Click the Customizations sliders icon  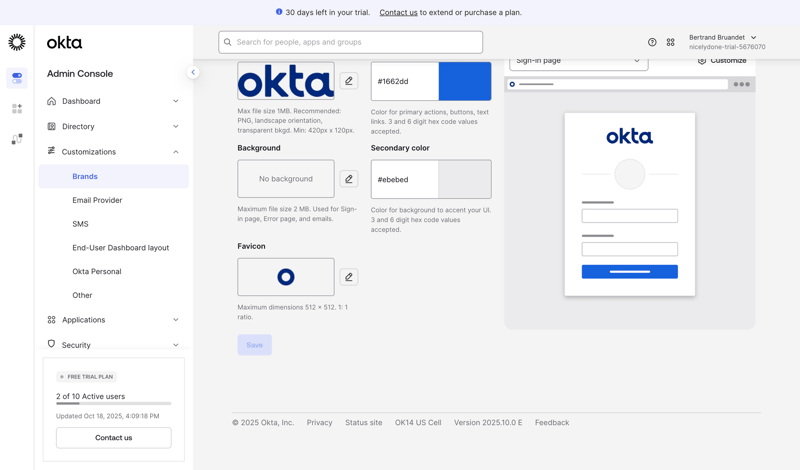tap(51, 151)
